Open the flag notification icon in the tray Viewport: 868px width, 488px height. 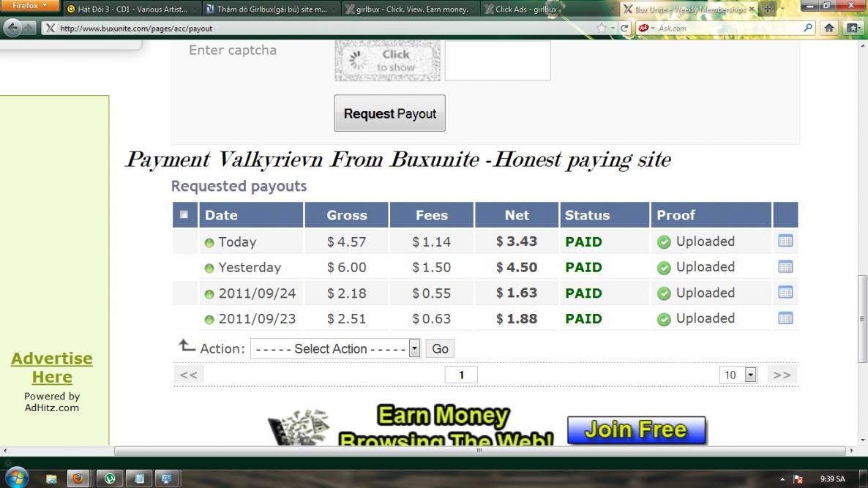click(x=798, y=479)
